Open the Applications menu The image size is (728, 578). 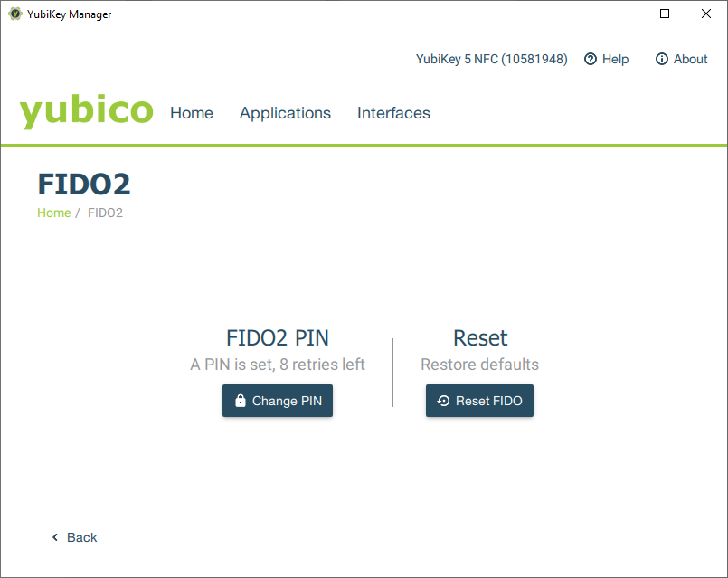285,113
